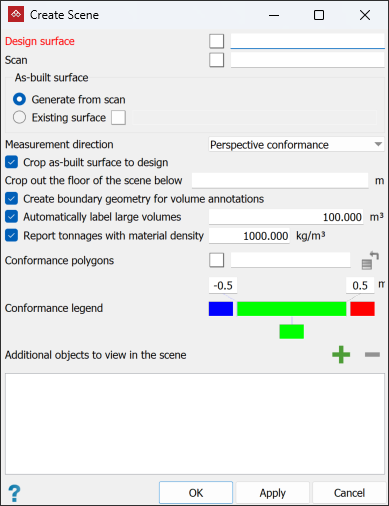Click the OK button
Image resolution: width=389 pixels, height=506 pixels.
tap(196, 493)
